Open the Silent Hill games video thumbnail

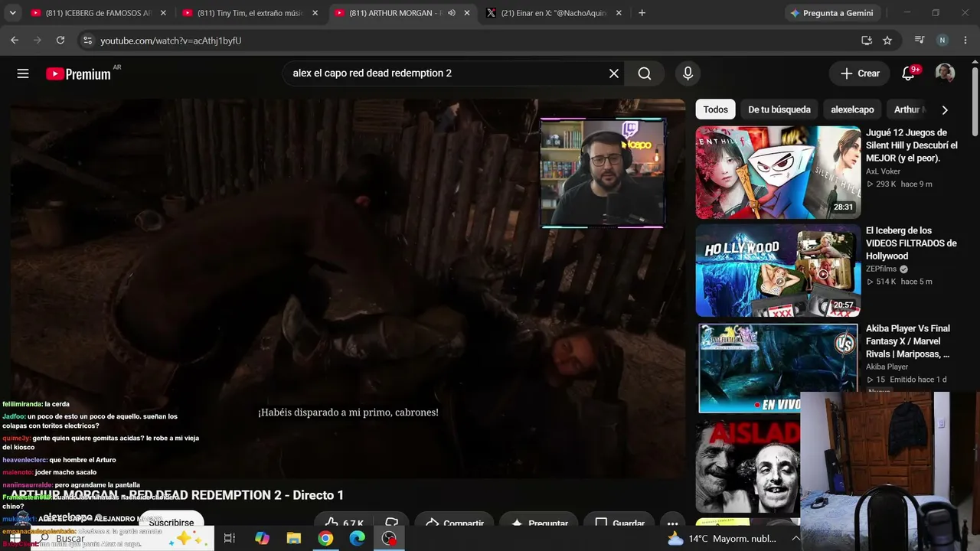click(x=778, y=172)
